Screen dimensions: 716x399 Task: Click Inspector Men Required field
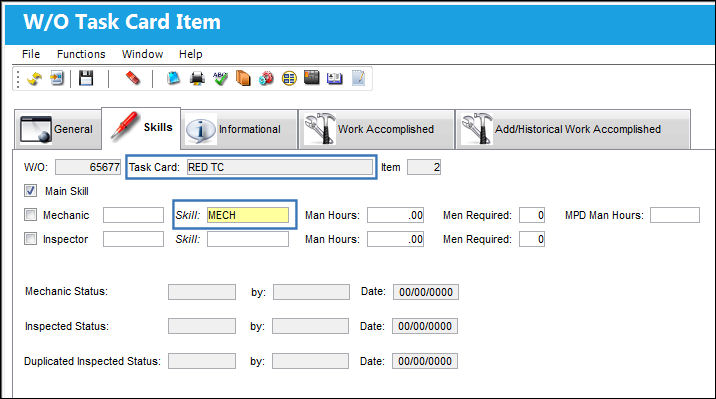point(532,239)
